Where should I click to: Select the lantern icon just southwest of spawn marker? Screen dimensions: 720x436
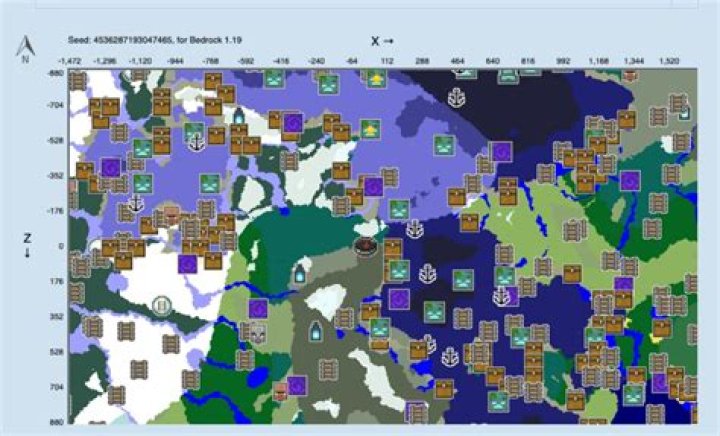tap(298, 271)
